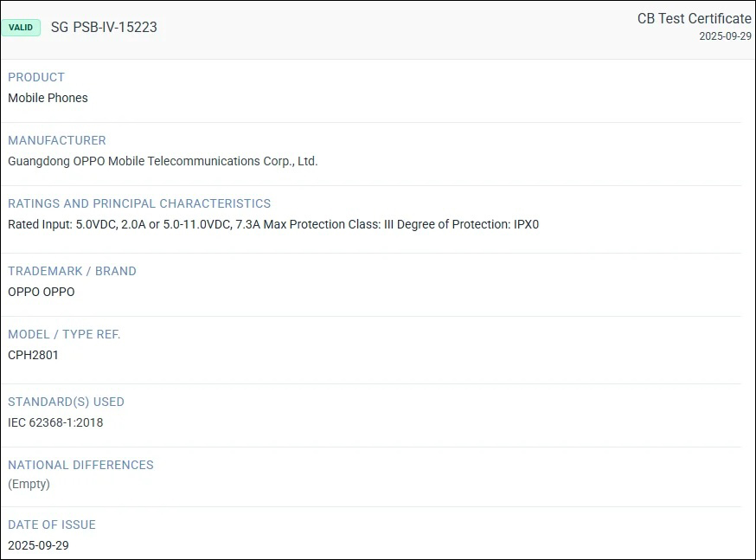
Task: Select certificate number SG PSB-IV-15223
Action: pyautogui.click(x=104, y=28)
